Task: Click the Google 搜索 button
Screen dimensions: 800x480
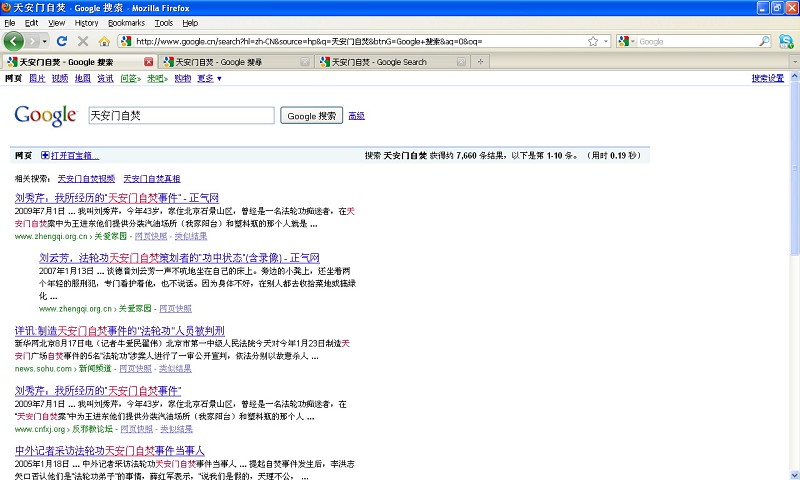Action: coord(312,116)
